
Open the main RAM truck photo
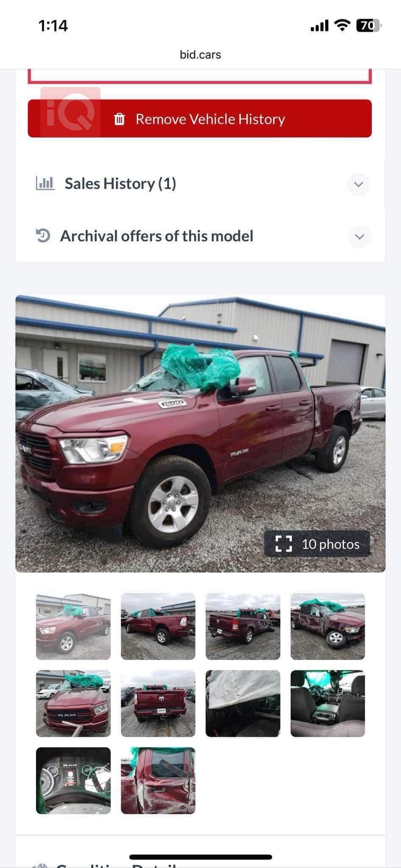[200, 434]
